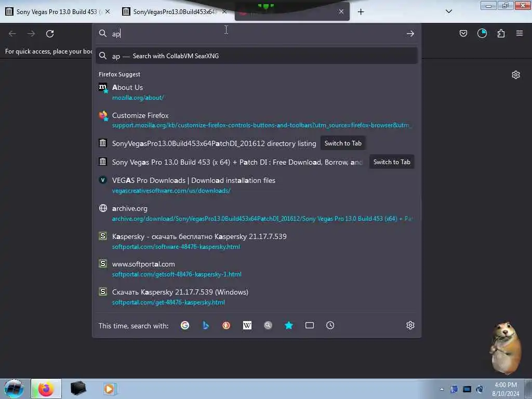The image size is (532, 399).
Task: Switch to Sony Vegas Pro 13.0 Build 453 tab
Action: [x=57, y=12]
